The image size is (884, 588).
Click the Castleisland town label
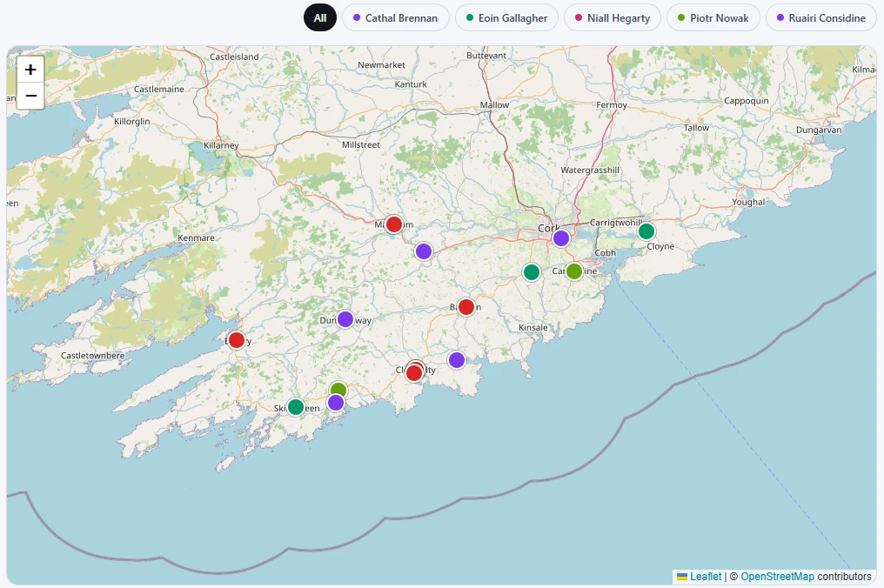tap(234, 57)
